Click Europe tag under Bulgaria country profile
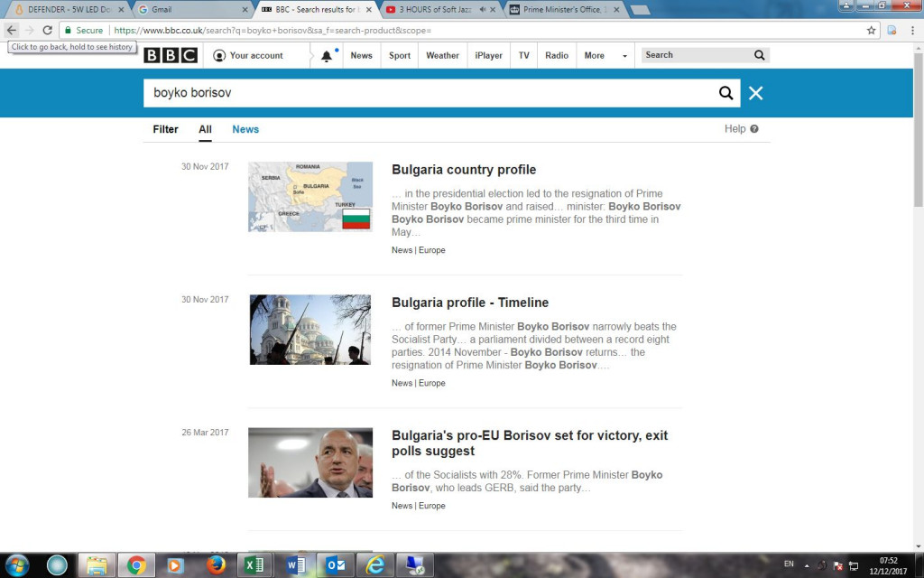Screen dimensions: 924x578 pos(432,250)
